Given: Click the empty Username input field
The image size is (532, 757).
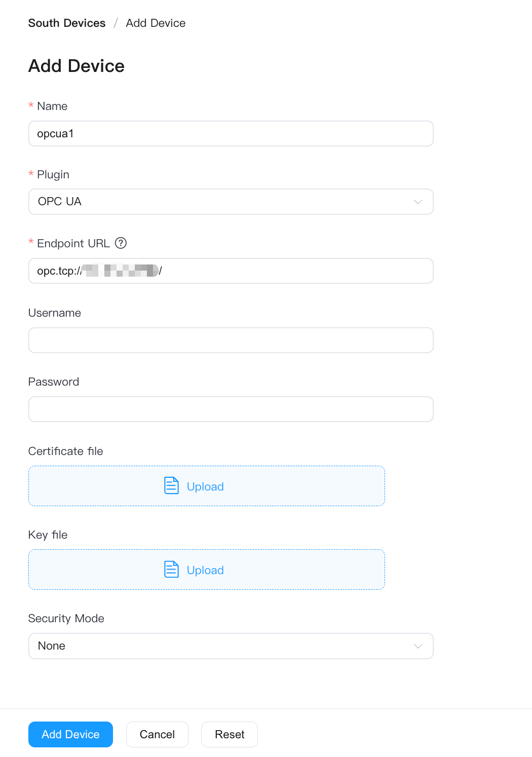Looking at the screenshot, I should (x=231, y=340).
